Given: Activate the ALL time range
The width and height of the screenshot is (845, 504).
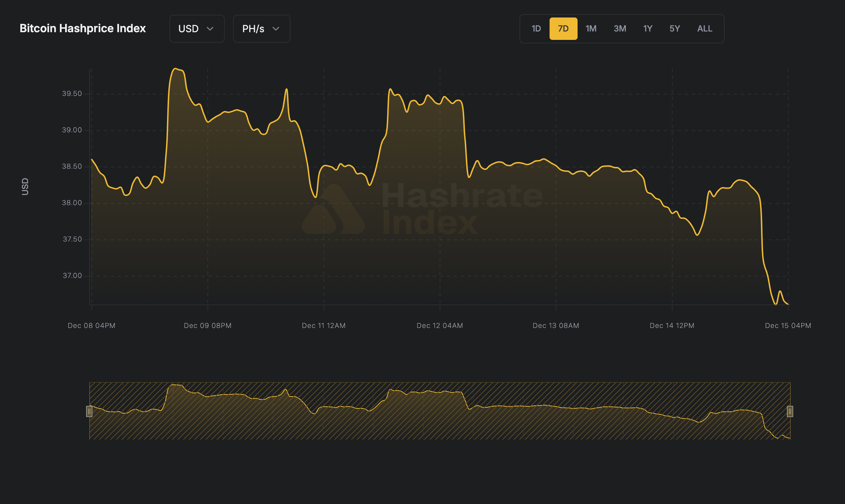Looking at the screenshot, I should click(x=704, y=28).
